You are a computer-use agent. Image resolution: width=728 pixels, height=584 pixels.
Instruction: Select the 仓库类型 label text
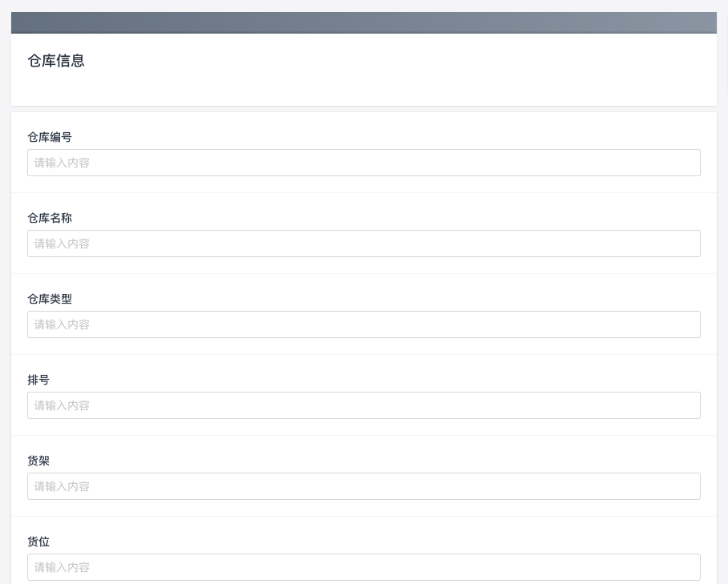pyautogui.click(x=50, y=299)
